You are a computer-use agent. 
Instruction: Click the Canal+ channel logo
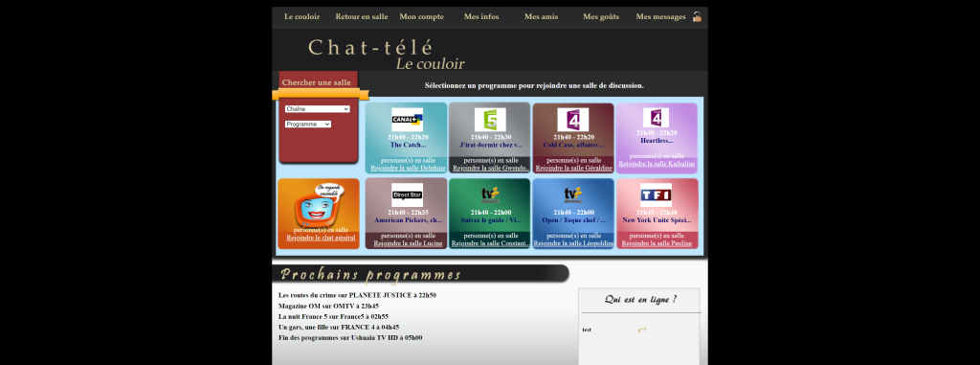pos(407,120)
